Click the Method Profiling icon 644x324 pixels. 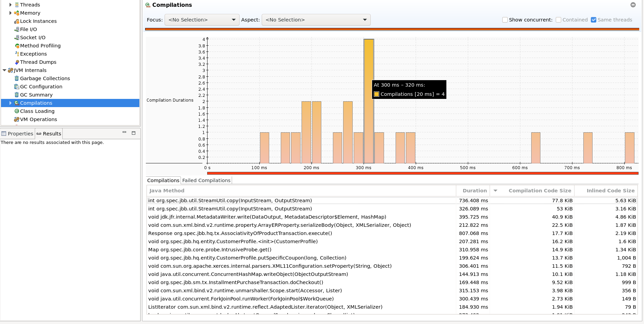click(x=17, y=46)
